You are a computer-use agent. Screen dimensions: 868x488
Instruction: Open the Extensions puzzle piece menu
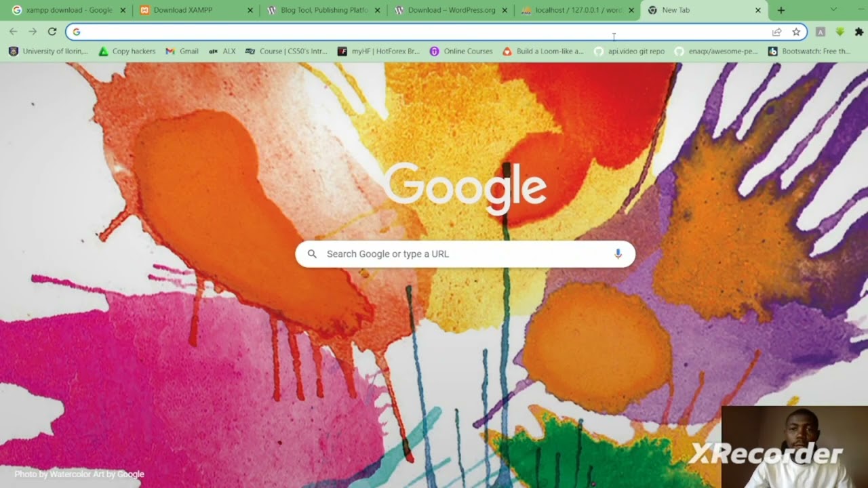[859, 32]
